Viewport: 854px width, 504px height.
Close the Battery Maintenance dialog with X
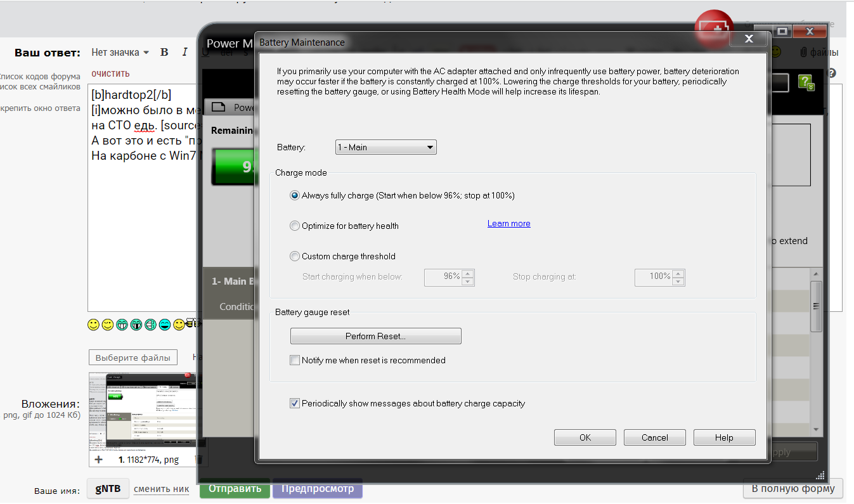click(749, 39)
